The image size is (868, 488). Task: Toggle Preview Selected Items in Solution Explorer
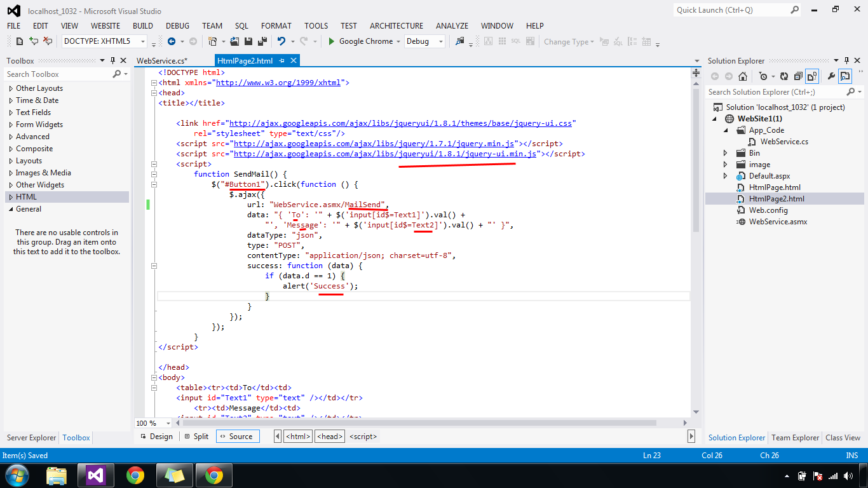844,76
